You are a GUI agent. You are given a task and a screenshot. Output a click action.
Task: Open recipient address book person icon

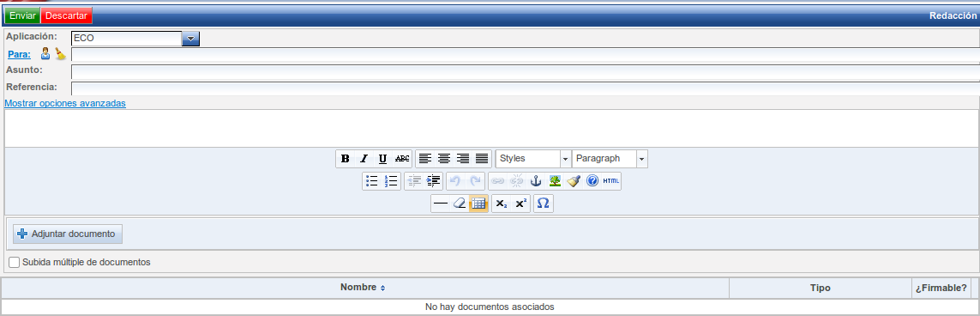pyautogui.click(x=45, y=54)
